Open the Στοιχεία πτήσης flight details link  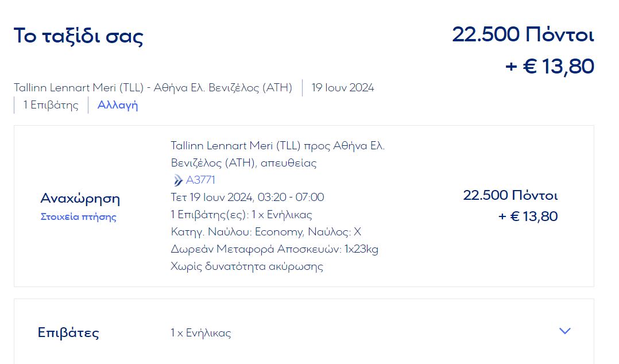click(x=79, y=217)
